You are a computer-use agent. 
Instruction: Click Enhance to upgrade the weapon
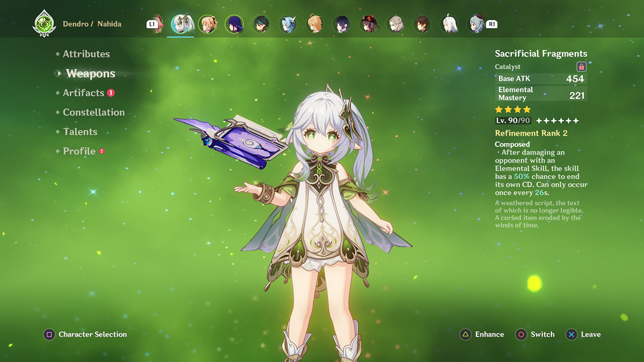[x=482, y=334]
